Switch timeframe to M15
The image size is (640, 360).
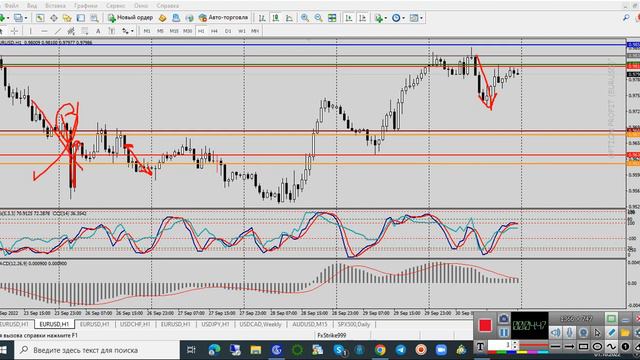174,31
